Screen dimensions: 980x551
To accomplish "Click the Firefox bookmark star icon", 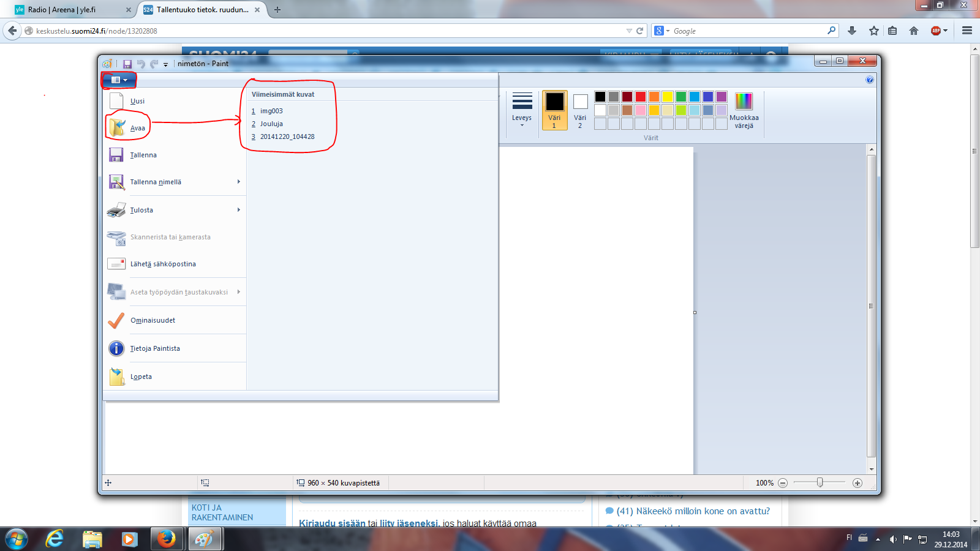I will 874,31.
